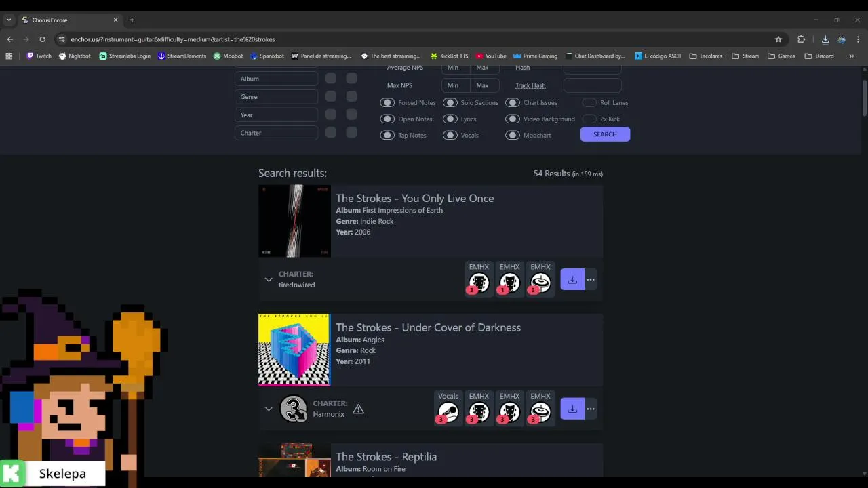Reload the page

[42, 39]
